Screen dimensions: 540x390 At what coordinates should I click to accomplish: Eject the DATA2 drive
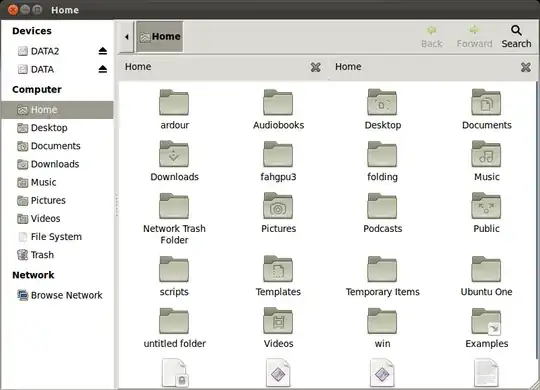(103, 51)
